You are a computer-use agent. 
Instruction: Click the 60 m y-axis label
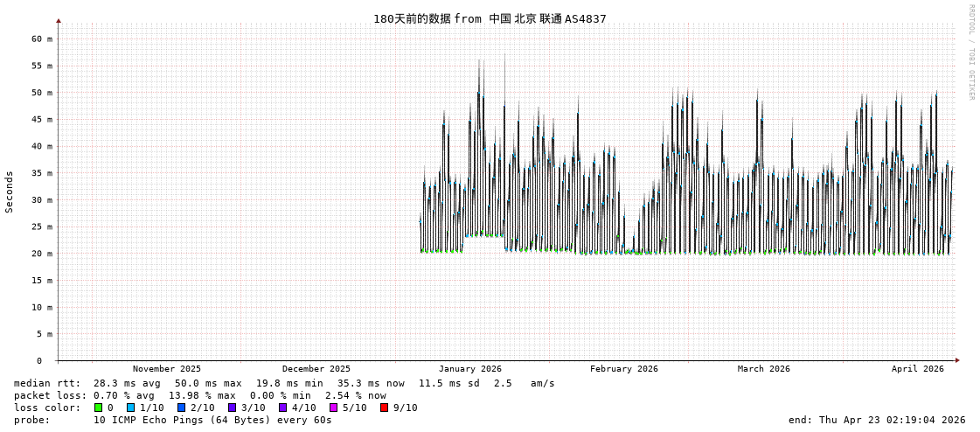click(42, 39)
